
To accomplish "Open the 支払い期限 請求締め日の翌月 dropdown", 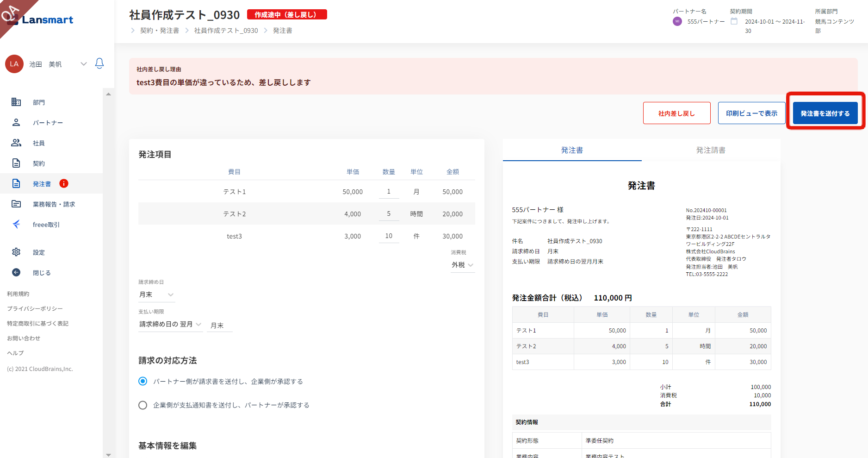I will click(170, 325).
